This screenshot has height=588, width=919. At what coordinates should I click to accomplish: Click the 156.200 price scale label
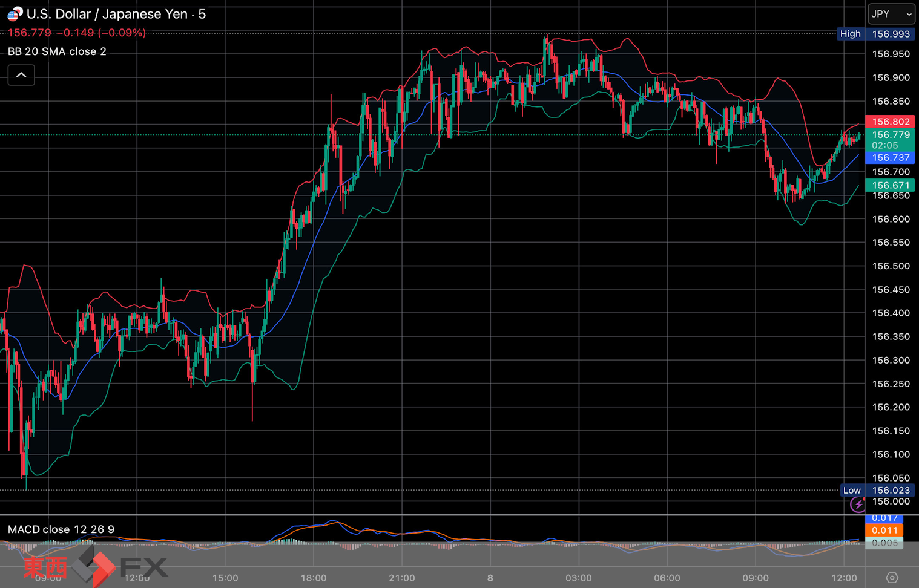(x=891, y=407)
